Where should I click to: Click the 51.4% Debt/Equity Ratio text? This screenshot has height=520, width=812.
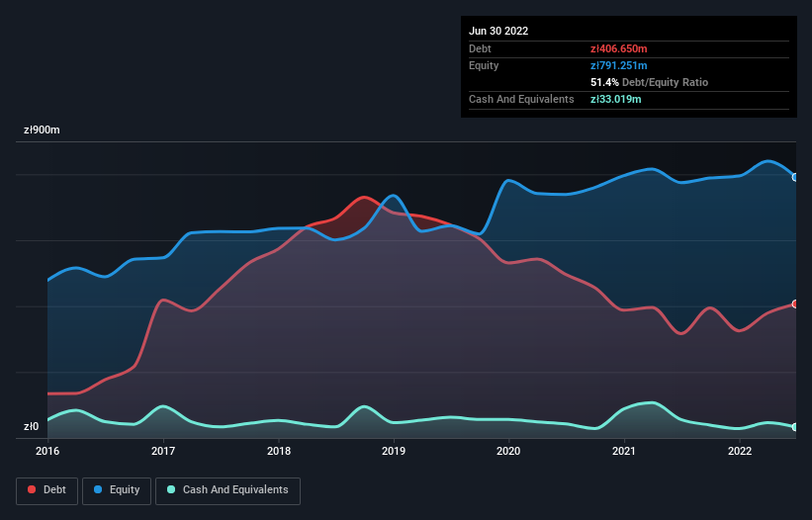pos(650,82)
